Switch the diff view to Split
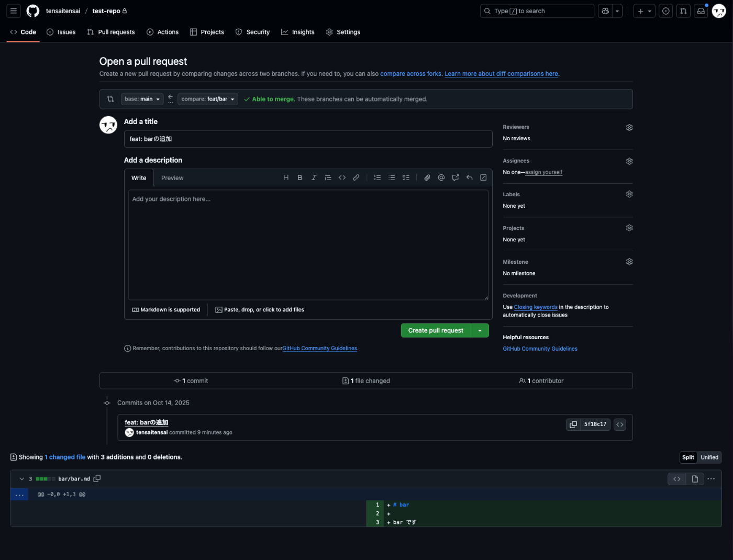 (x=688, y=457)
